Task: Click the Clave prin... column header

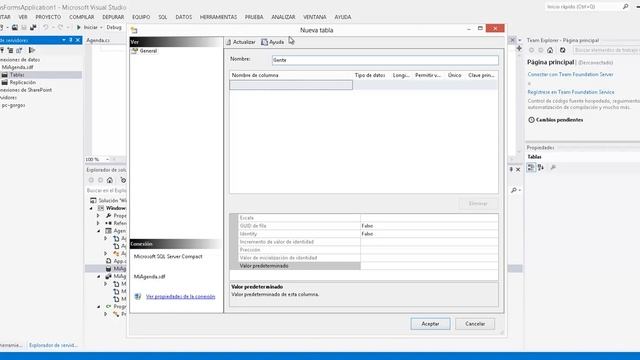Action: [x=482, y=75]
